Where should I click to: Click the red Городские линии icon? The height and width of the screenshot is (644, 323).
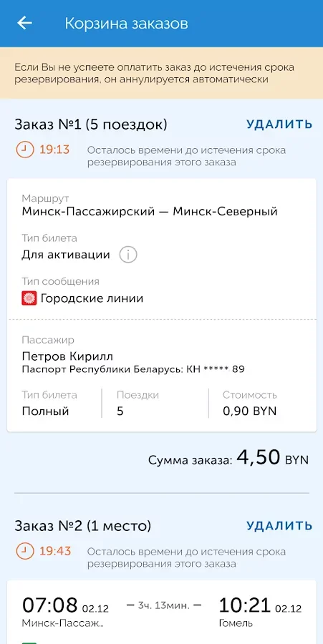[x=29, y=298]
